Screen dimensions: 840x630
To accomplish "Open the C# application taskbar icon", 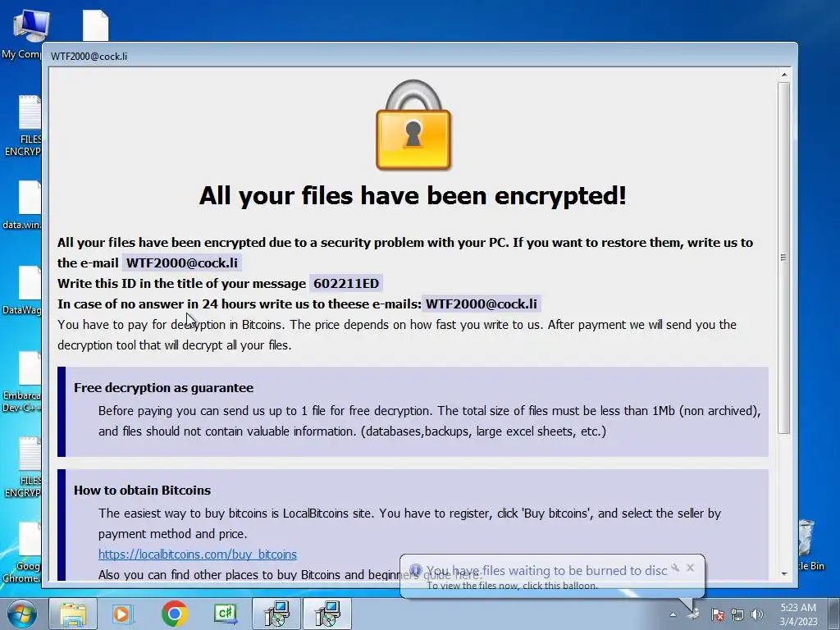I will click(226, 614).
